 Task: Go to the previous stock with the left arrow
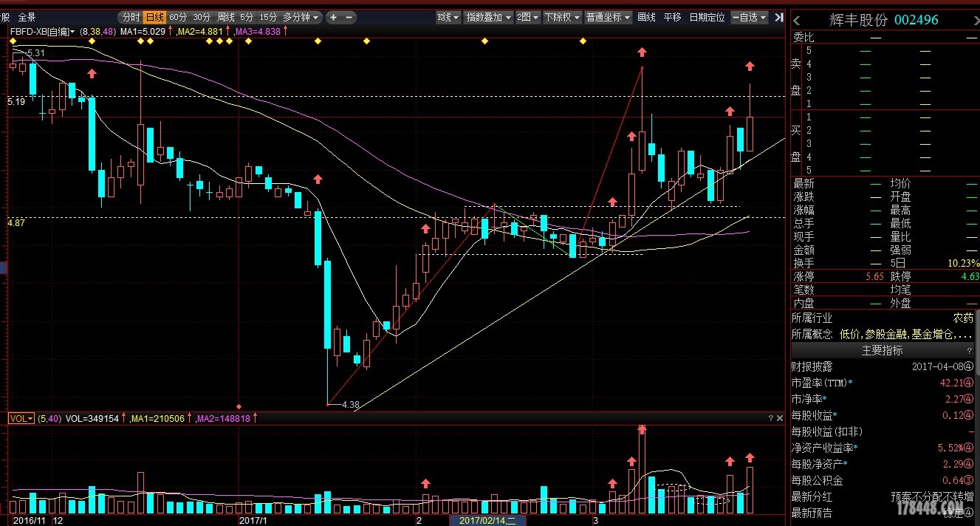coord(797,20)
